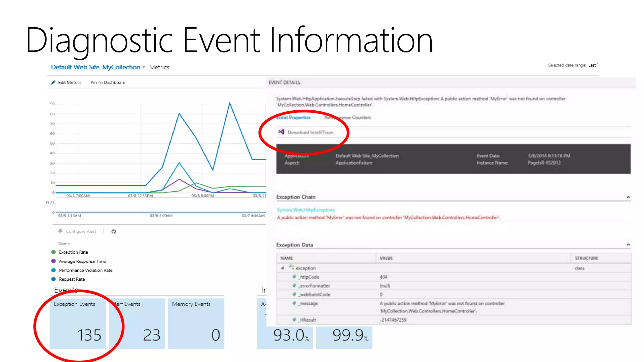Select the Performance Violation Rate metric name
This screenshot has width=644, height=362.
pyautogui.click(x=86, y=270)
